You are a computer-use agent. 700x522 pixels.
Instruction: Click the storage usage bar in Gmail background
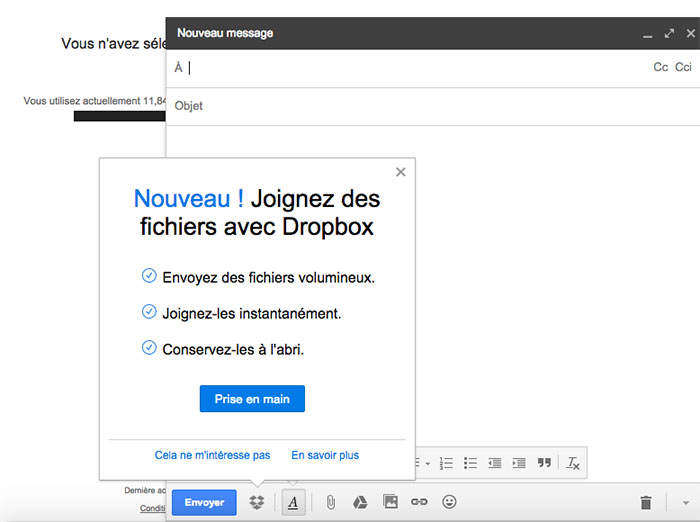tap(120, 116)
